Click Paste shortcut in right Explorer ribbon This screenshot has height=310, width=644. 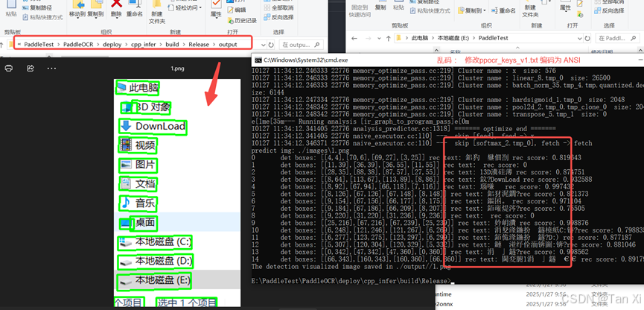[430, 10]
